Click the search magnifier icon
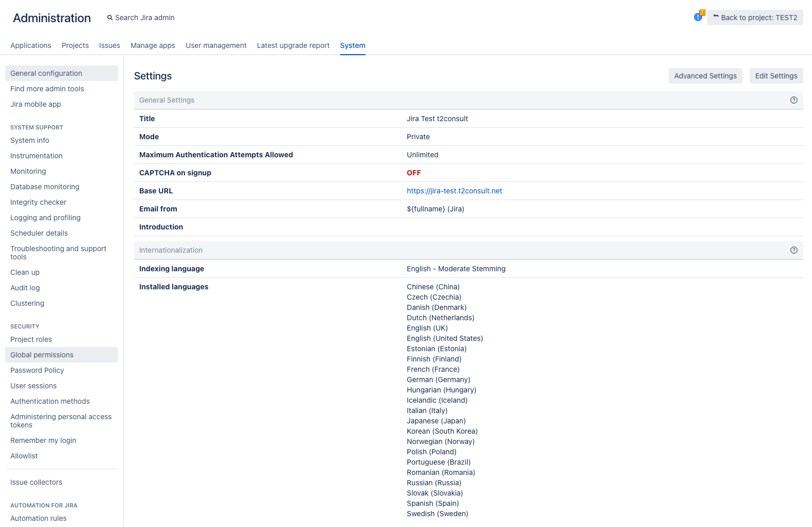Viewport: 812px width, 527px height. (110, 18)
